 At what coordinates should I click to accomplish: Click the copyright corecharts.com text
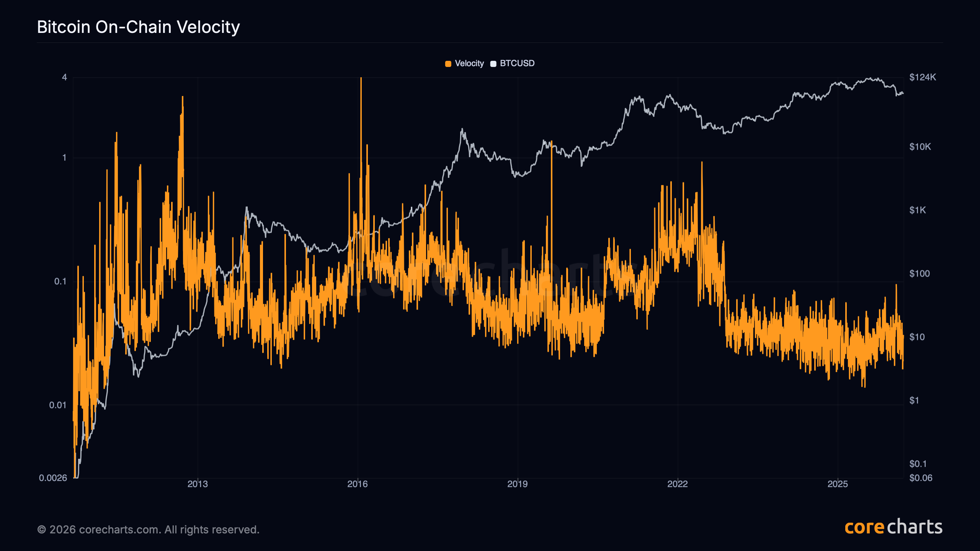[148, 530]
